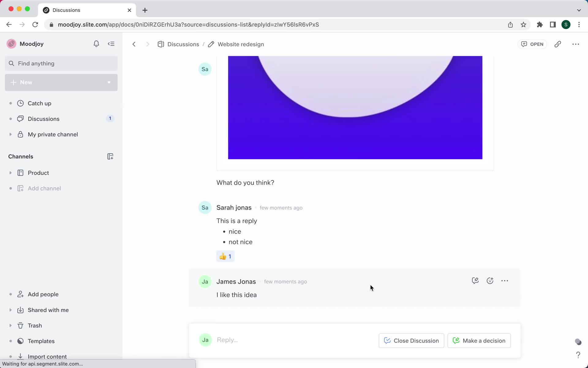Select the Catch up item in sidebar
The width and height of the screenshot is (588, 368).
tap(40, 103)
